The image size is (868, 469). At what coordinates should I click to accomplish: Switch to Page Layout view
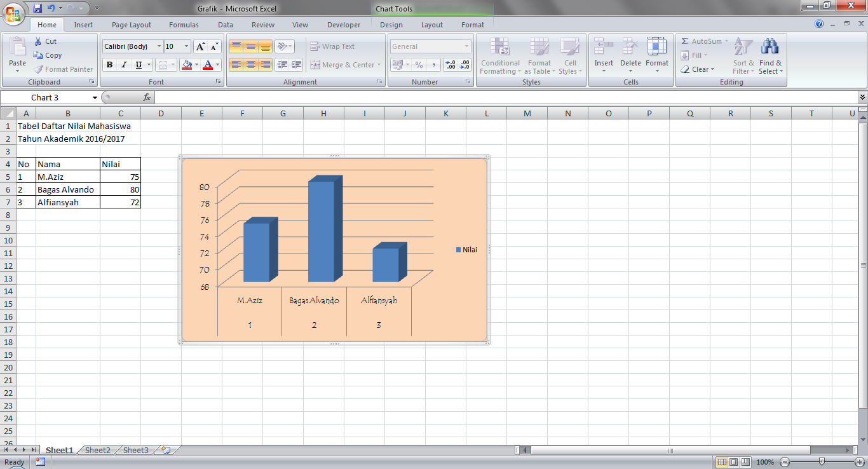coord(733,462)
